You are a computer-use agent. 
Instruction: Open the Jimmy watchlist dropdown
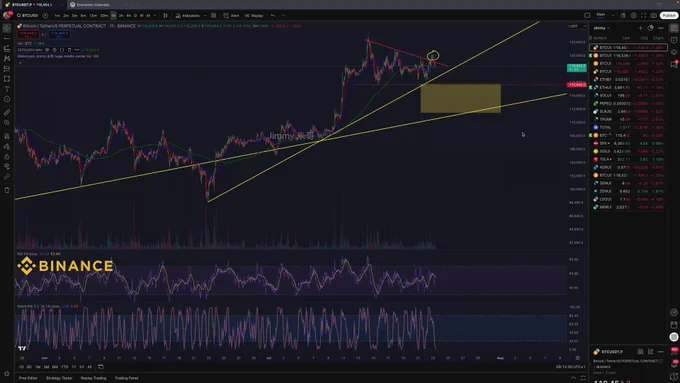pyautogui.click(x=602, y=28)
